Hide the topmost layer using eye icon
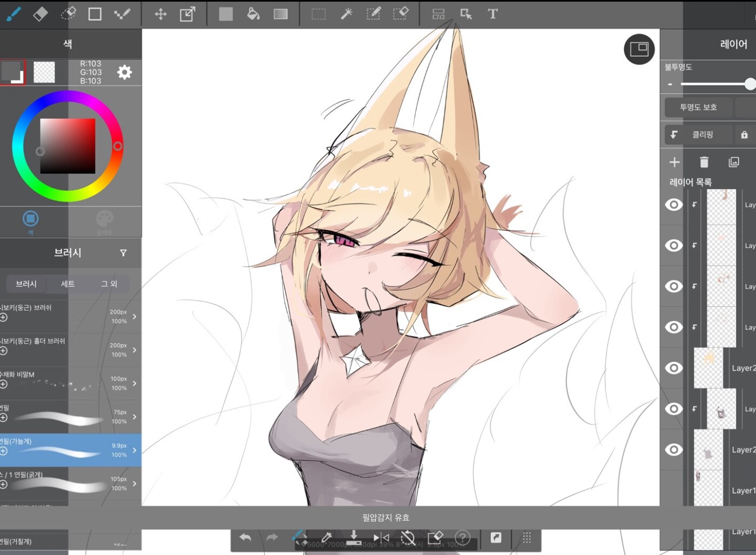The image size is (756, 555). pyautogui.click(x=673, y=205)
